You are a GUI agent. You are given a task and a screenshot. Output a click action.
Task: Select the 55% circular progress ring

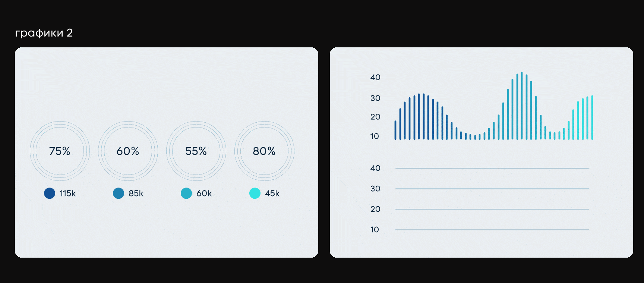[x=196, y=151]
